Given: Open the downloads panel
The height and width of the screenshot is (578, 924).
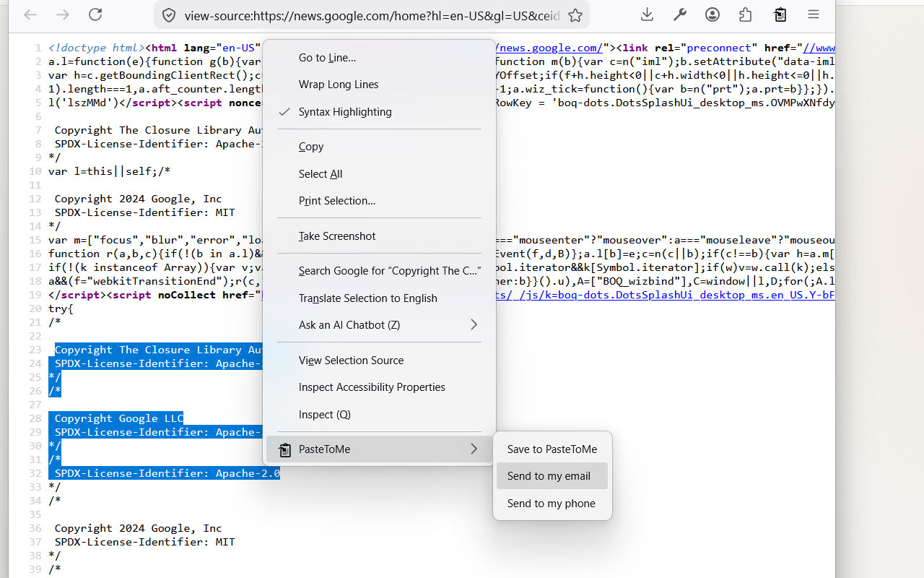Looking at the screenshot, I should [x=647, y=14].
